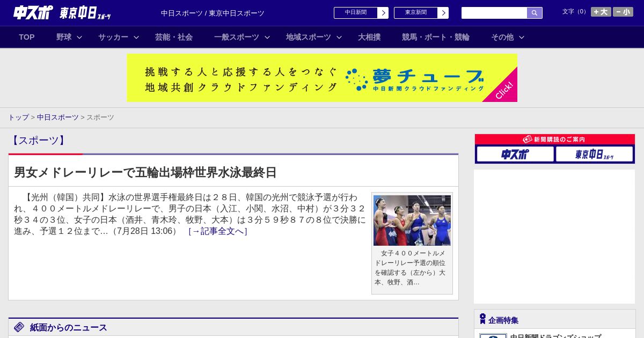Open サッカー navigation menu

coord(113,37)
